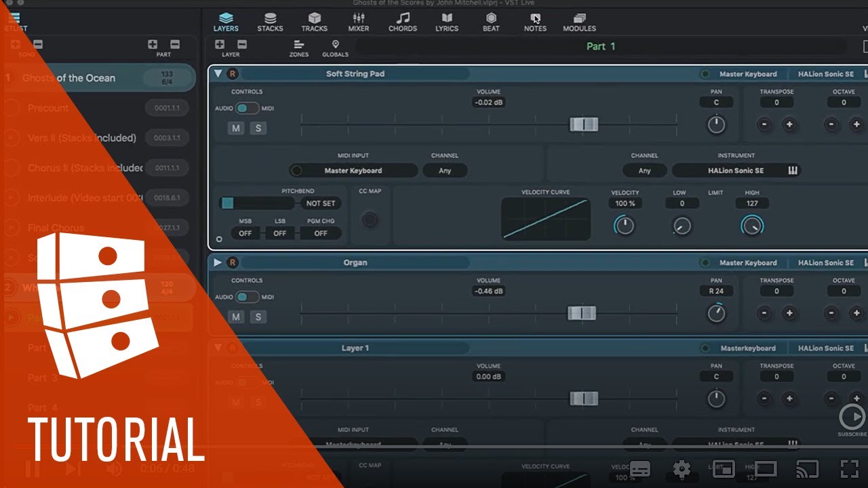Open the Pitchbend NOT SET dropdown
This screenshot has height=488, width=868.
(321, 203)
